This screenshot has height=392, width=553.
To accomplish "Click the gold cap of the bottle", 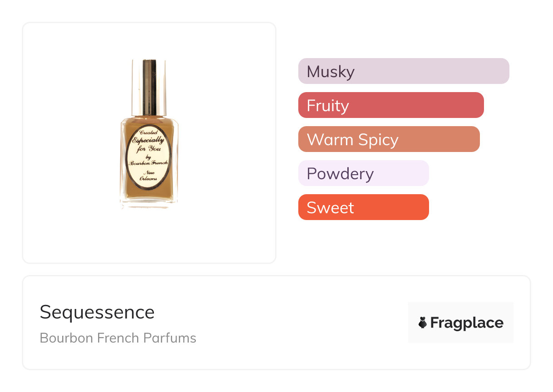I will point(149,86).
